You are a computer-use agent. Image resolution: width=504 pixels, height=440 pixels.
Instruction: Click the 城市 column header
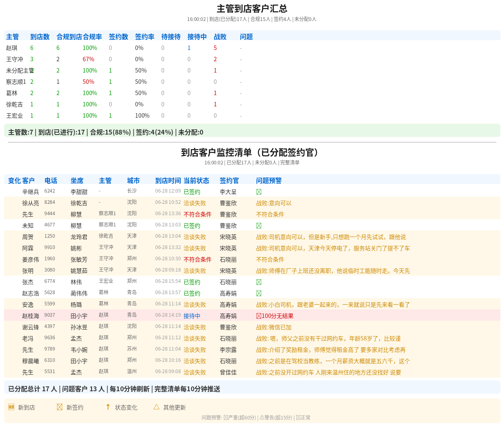(x=133, y=181)
